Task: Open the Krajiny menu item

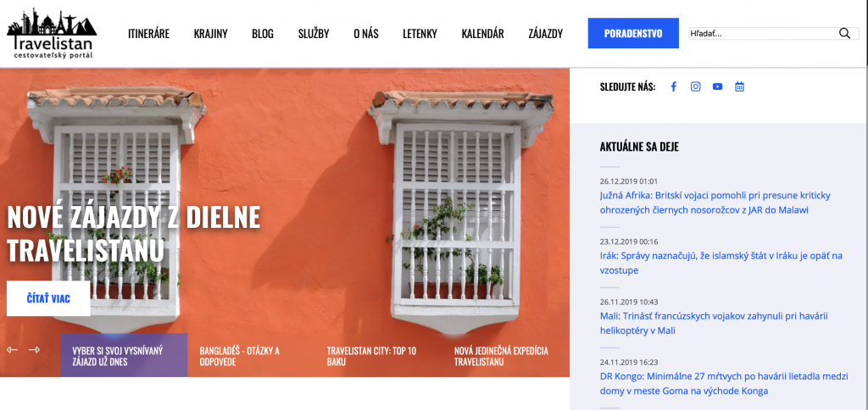Action: 210,34
